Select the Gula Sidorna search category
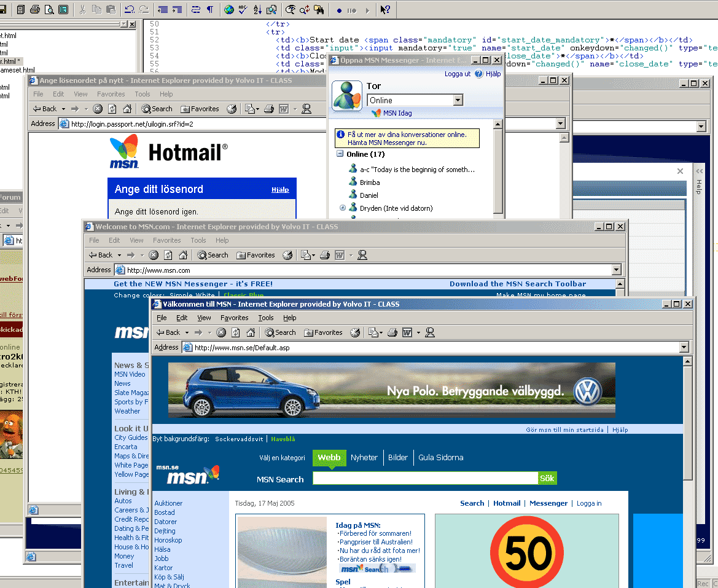718x588 pixels. pos(440,458)
